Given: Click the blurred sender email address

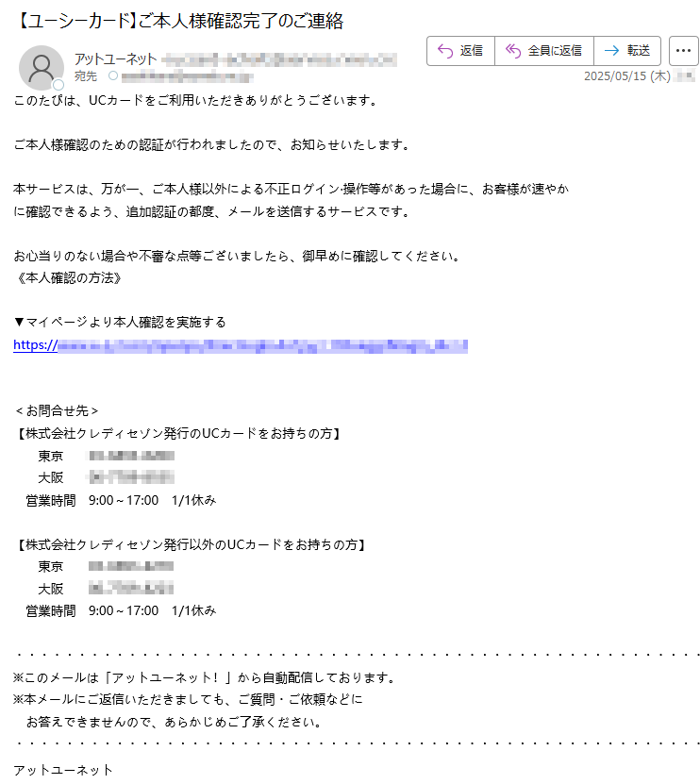Looking at the screenshot, I should (279, 60).
